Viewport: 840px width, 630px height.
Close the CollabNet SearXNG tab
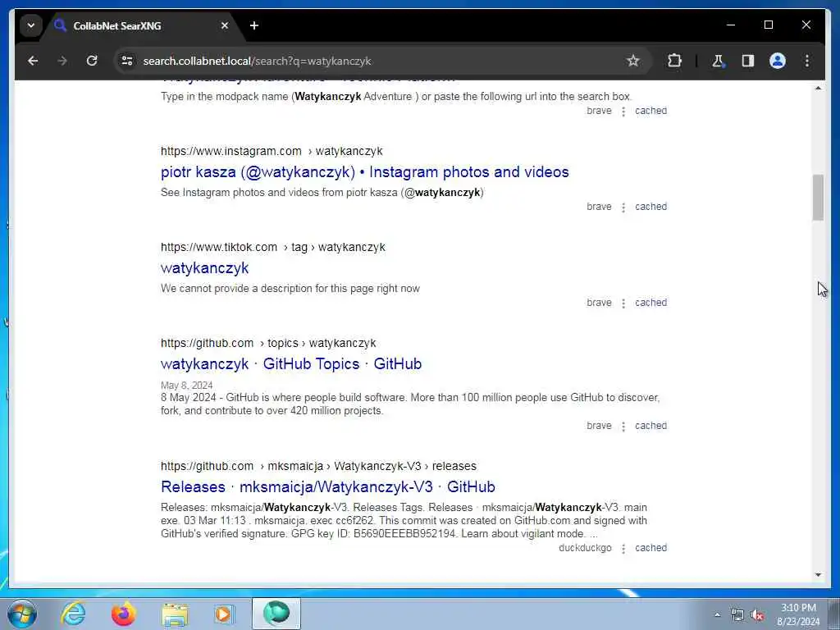coord(225,25)
